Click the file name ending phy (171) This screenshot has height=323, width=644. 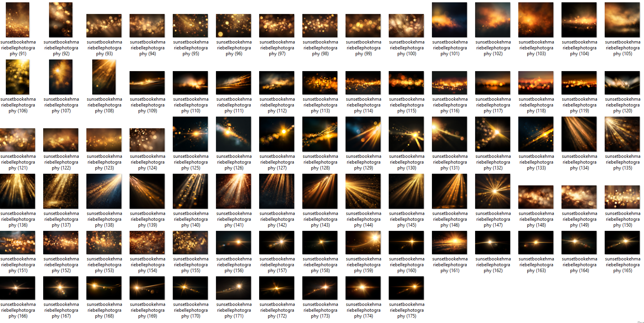point(234,310)
